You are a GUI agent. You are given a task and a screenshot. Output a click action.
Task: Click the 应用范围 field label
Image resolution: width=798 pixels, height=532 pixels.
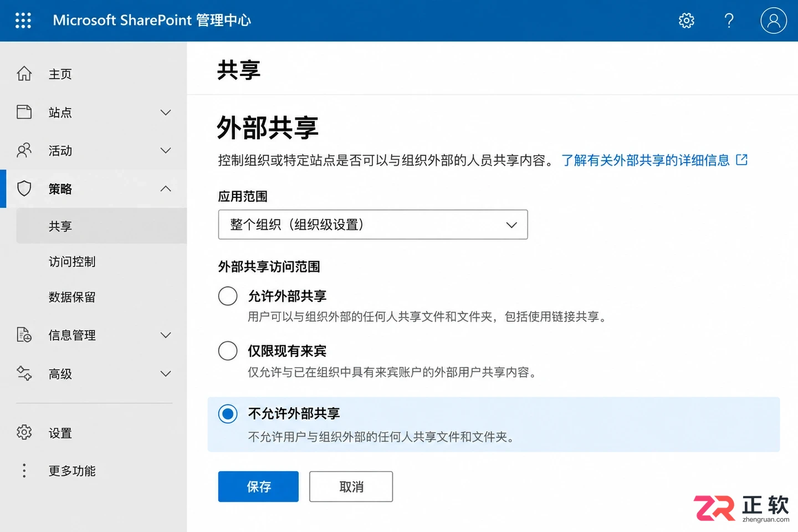click(243, 196)
